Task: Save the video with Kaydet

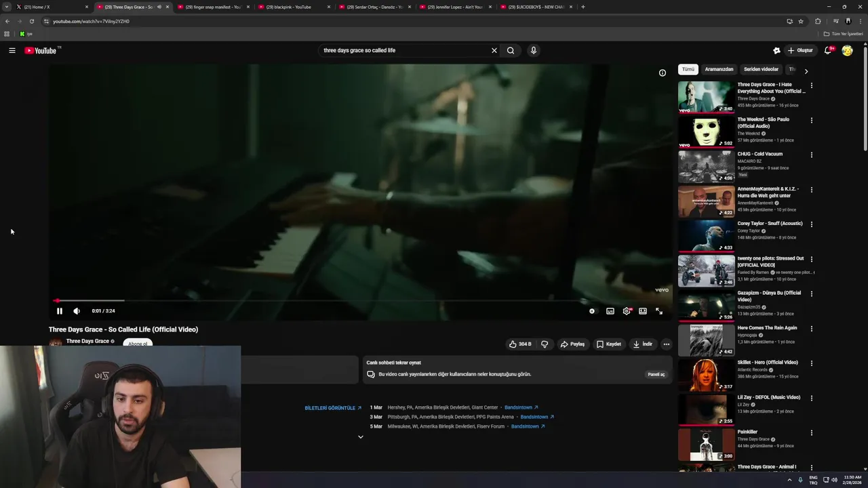Action: [x=609, y=344]
